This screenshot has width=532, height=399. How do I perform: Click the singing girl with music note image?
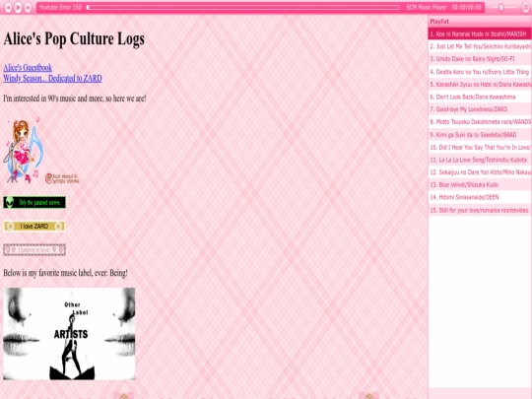(x=24, y=151)
